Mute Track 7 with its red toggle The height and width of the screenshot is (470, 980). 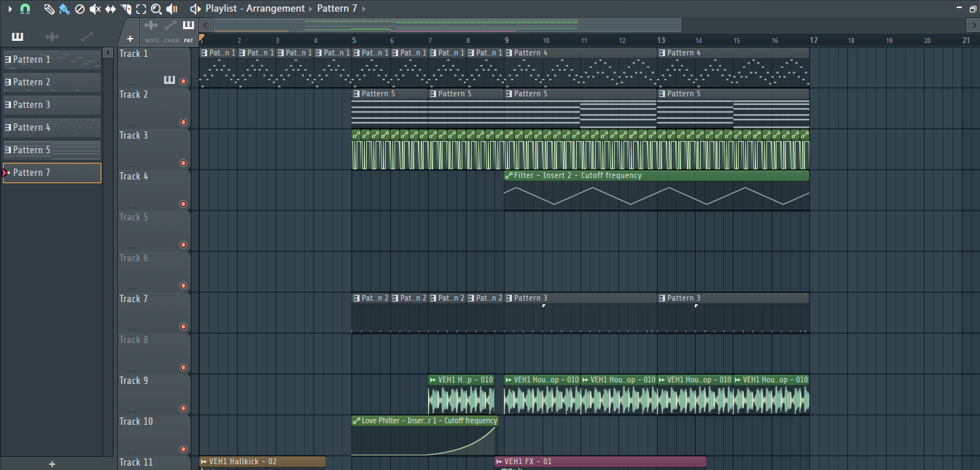click(183, 327)
